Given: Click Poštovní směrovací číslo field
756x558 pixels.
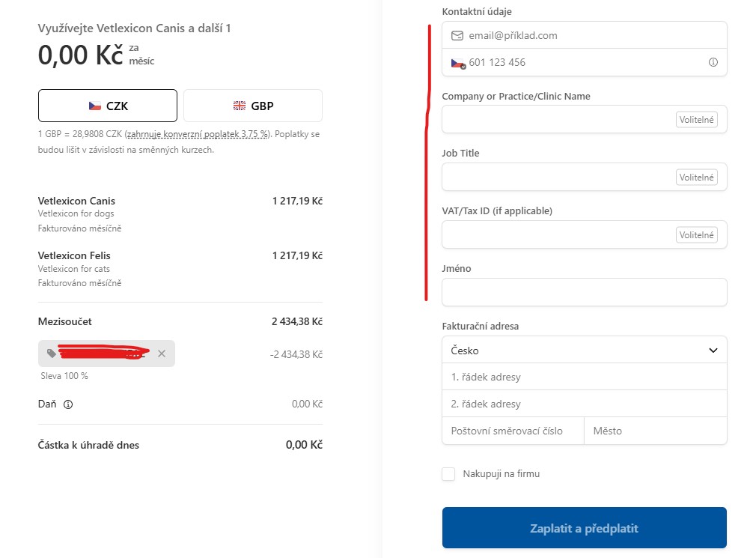Looking at the screenshot, I should [x=513, y=431].
